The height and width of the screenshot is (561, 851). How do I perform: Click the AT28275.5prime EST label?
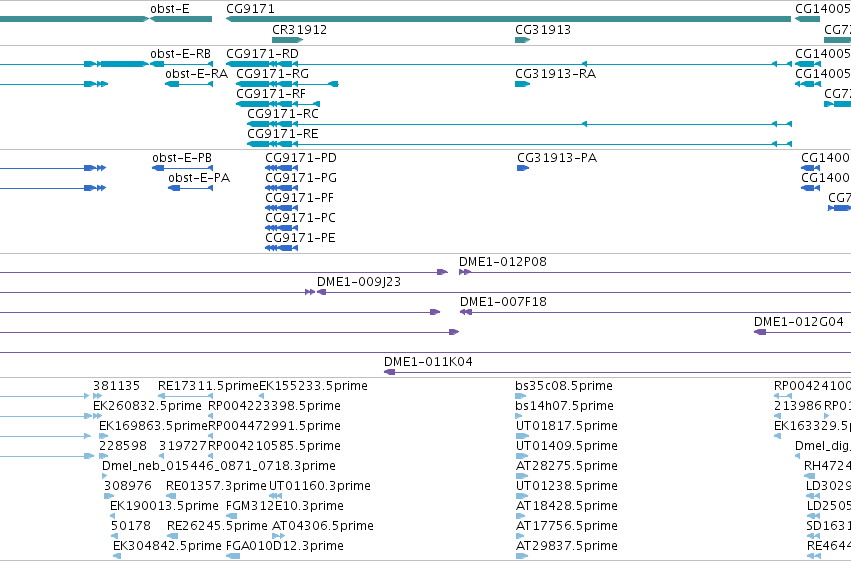click(x=567, y=467)
